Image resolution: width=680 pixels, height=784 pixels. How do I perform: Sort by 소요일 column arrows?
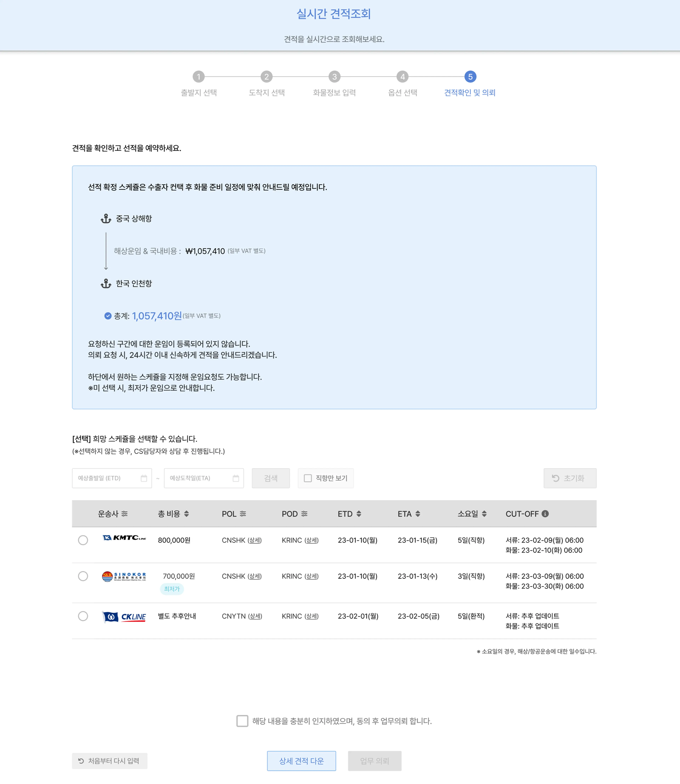484,513
